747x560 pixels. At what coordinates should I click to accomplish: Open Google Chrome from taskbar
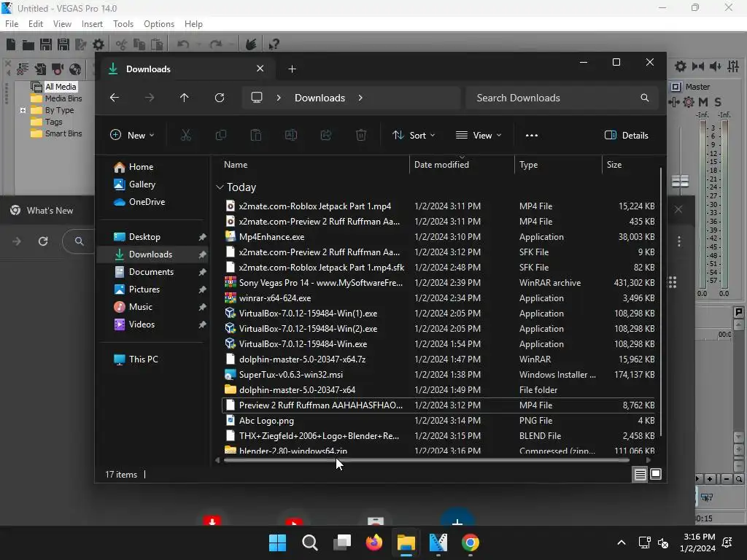coord(471,542)
